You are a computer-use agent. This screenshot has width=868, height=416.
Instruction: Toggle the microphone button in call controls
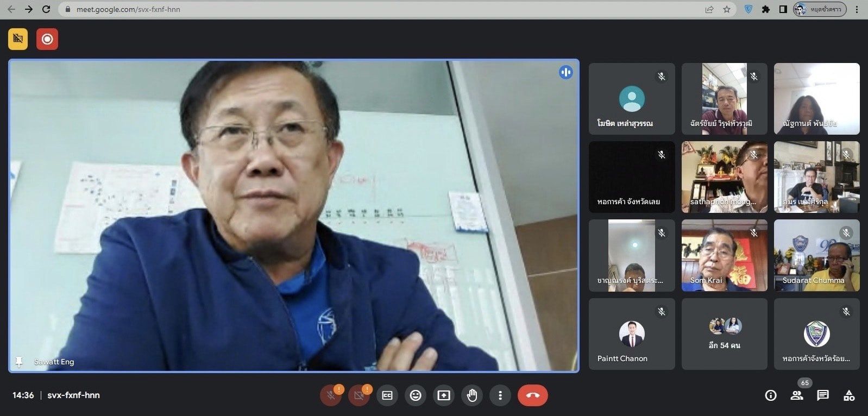330,395
